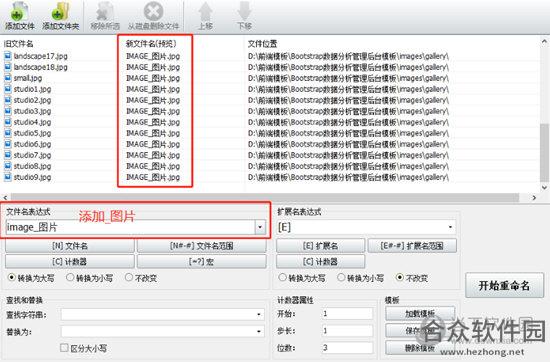Click the horizontal scrollbar under file list
The height and width of the screenshot is (362, 550).
click(x=265, y=197)
